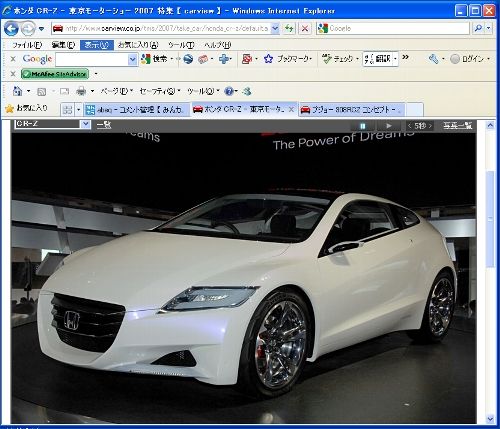Image resolution: width=500 pixels, height=429 pixels.
Task: Click the white Honda CR-Z photo
Action: (244, 277)
